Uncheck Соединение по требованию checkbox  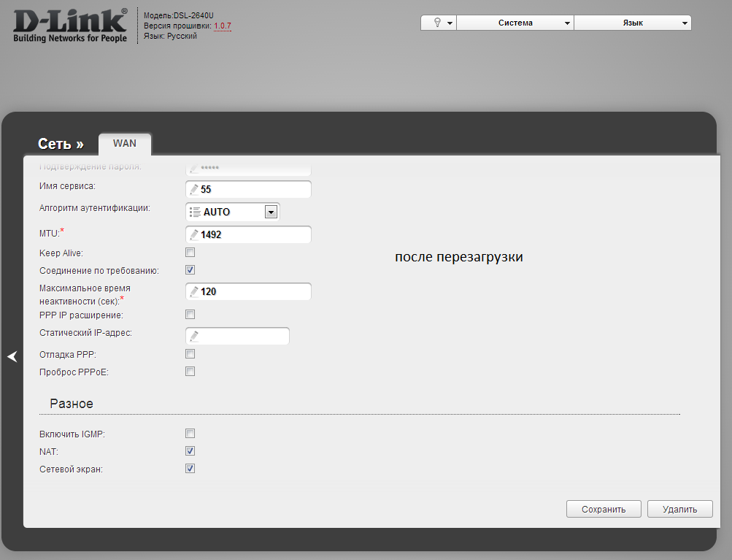(190, 270)
